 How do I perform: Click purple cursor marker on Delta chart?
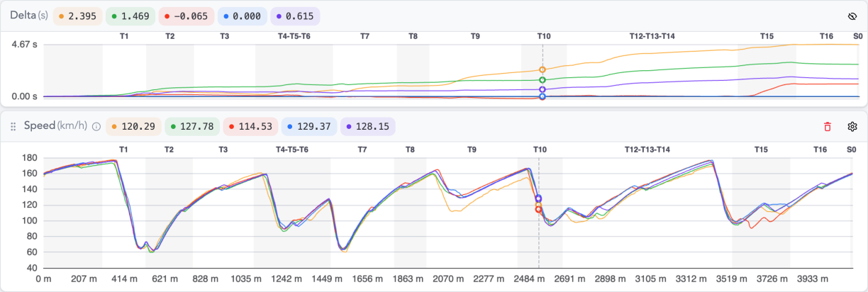pyautogui.click(x=542, y=90)
